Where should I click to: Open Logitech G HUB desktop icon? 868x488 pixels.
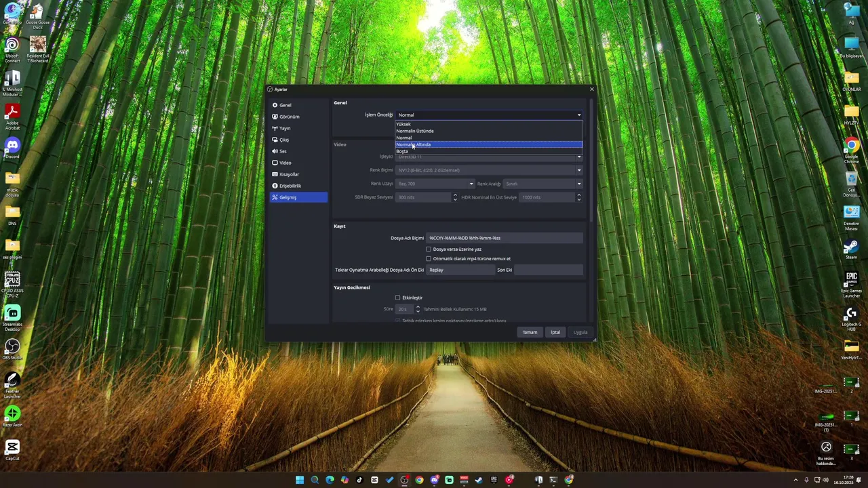tap(851, 319)
